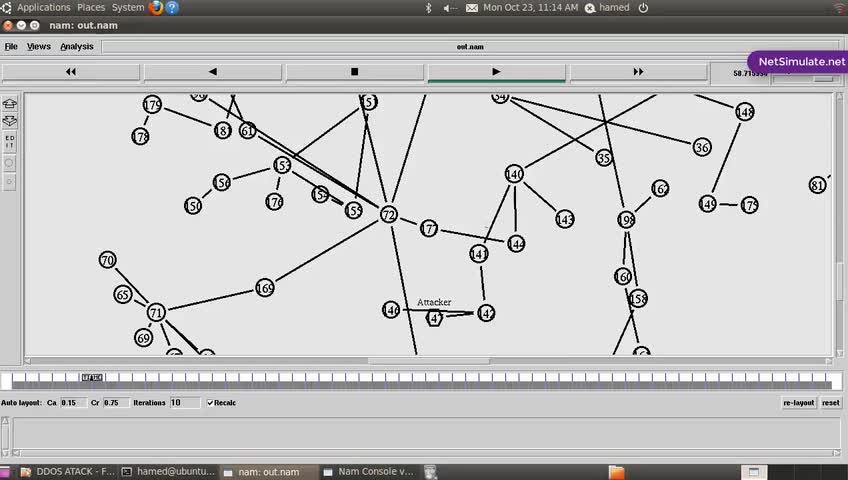
Task: Select node 143 in the network
Action: pos(565,219)
